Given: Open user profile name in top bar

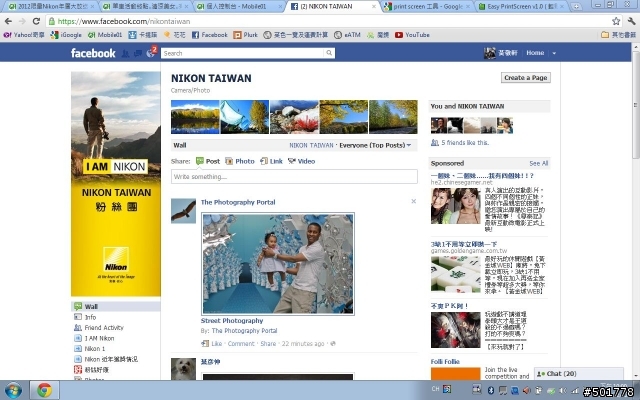Looking at the screenshot, I should [507, 53].
